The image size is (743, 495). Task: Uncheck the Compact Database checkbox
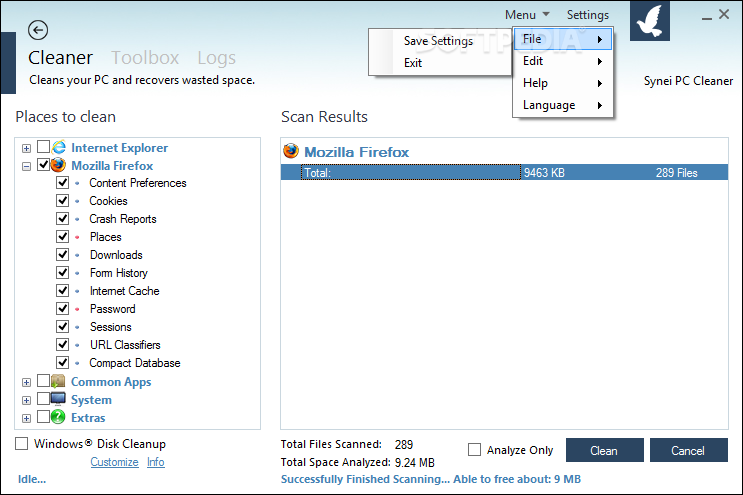coord(63,362)
